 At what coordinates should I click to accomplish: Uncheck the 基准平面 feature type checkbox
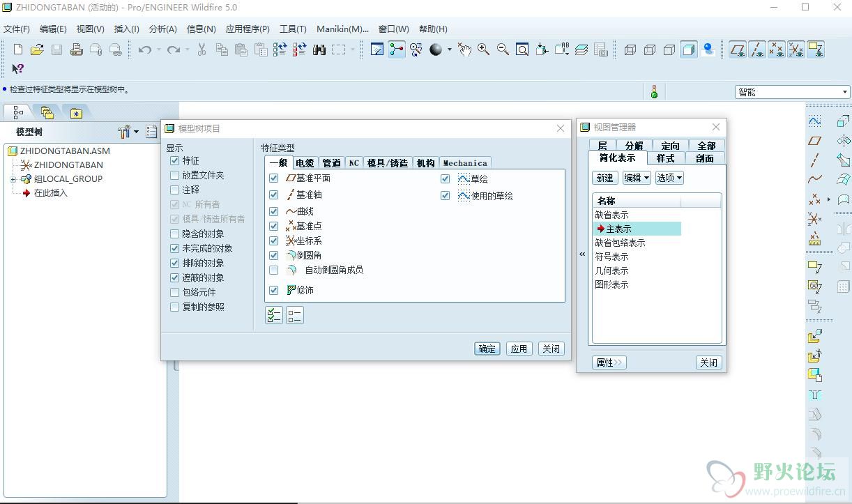pos(274,178)
